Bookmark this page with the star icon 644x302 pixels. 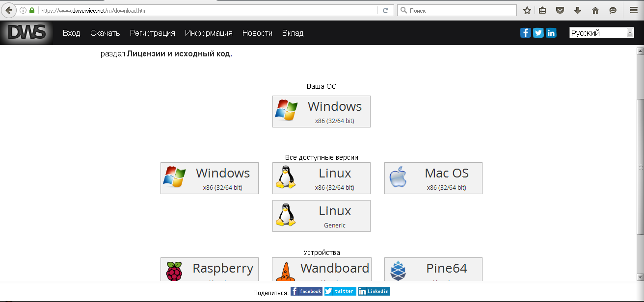pos(527,10)
